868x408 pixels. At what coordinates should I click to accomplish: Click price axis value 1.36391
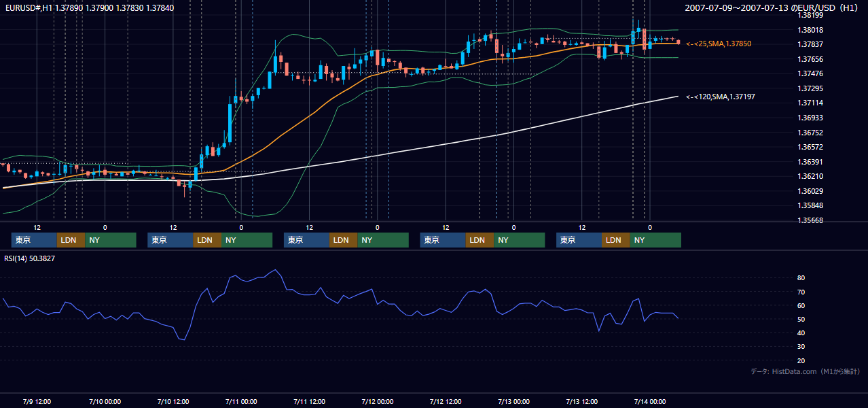(x=810, y=162)
